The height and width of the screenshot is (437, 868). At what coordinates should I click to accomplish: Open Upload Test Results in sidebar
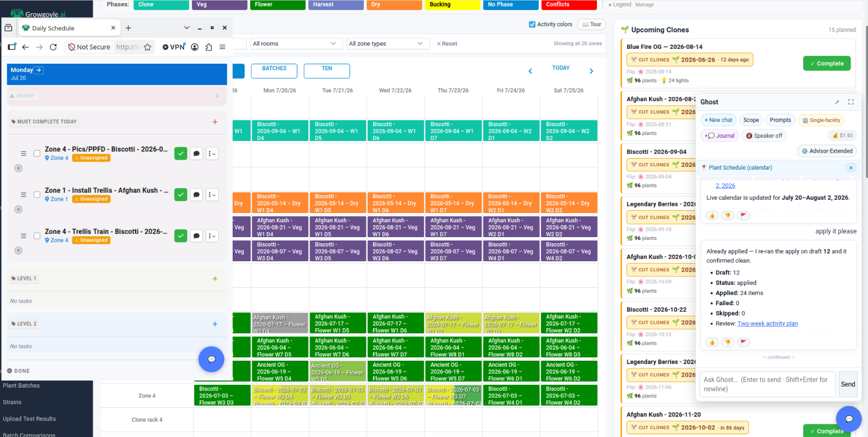pyautogui.click(x=29, y=419)
